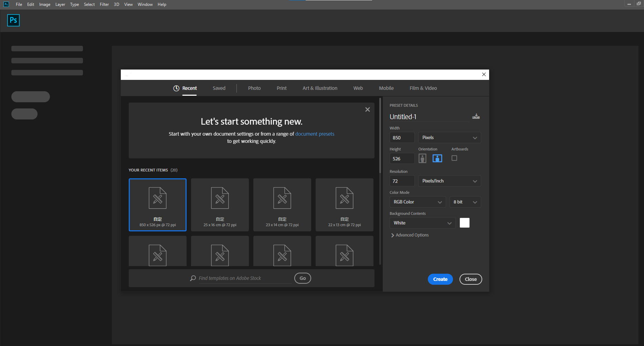Click the search magnifier icon for Adobe Stock
This screenshot has height=346, width=644.
(x=193, y=278)
